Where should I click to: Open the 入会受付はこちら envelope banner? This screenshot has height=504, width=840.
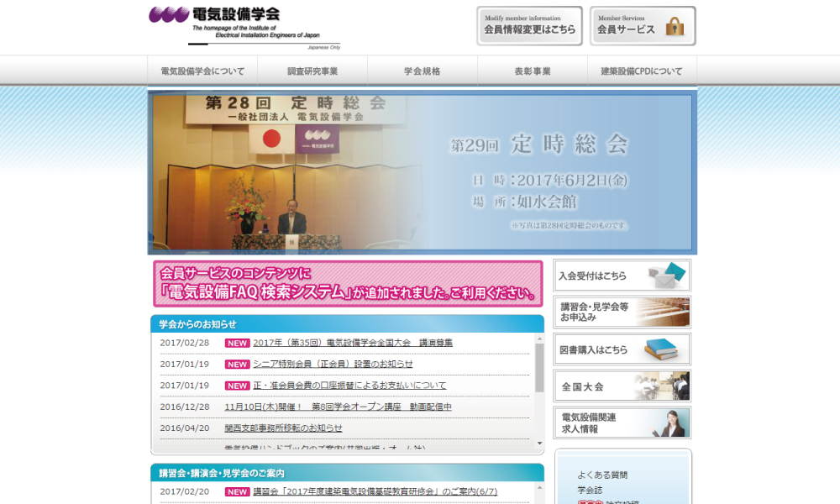click(x=622, y=276)
